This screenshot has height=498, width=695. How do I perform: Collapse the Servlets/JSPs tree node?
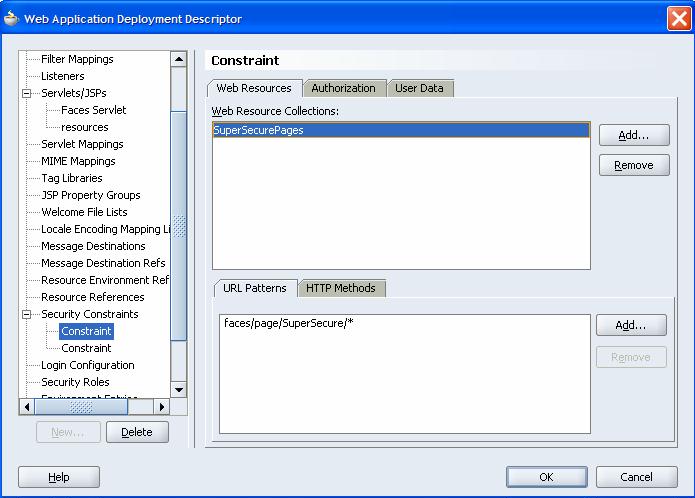click(x=27, y=93)
